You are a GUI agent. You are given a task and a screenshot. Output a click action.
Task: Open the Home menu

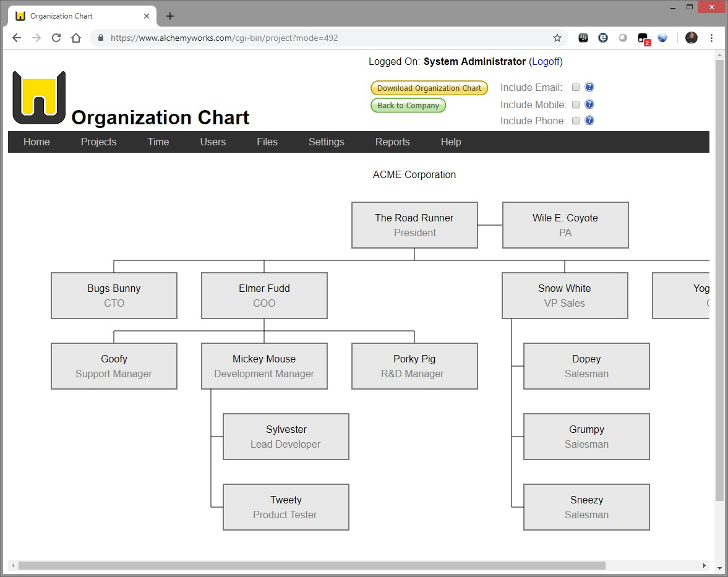[36, 142]
